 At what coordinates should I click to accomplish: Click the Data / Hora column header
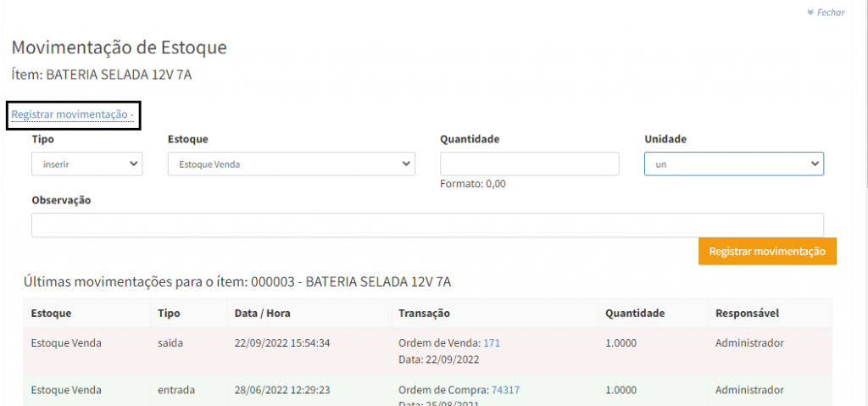[262, 314]
